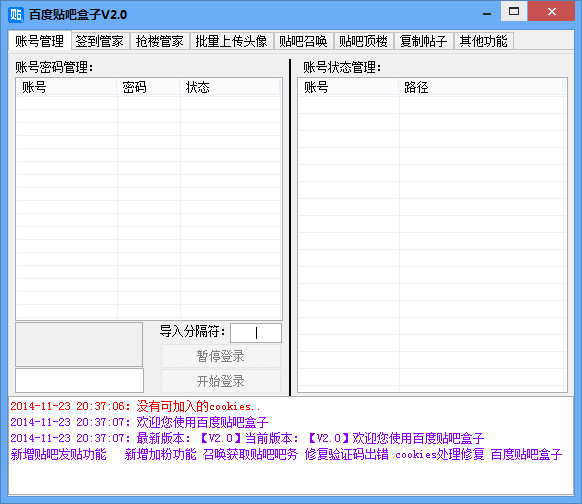Sort by 账号 column in 账号密码管理 list

click(67, 88)
